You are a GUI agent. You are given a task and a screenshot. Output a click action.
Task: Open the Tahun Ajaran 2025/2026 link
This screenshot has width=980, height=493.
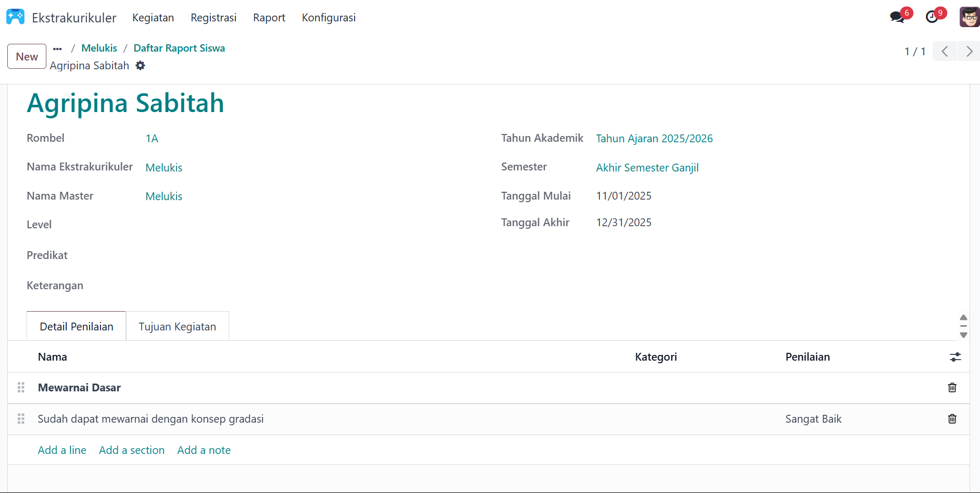pos(654,139)
